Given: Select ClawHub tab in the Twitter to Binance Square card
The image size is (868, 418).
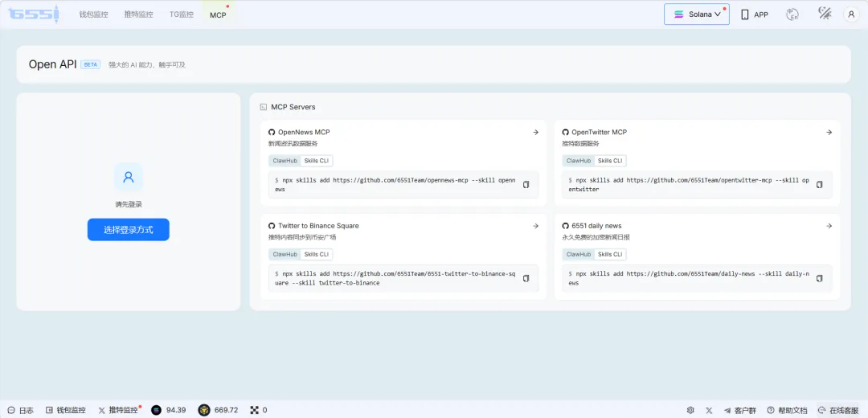Looking at the screenshot, I should coord(285,255).
